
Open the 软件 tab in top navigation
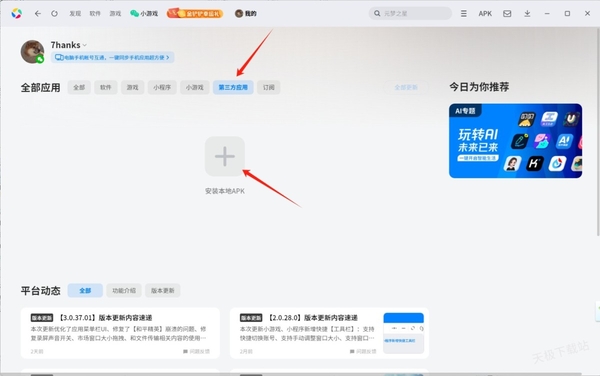[95, 13]
